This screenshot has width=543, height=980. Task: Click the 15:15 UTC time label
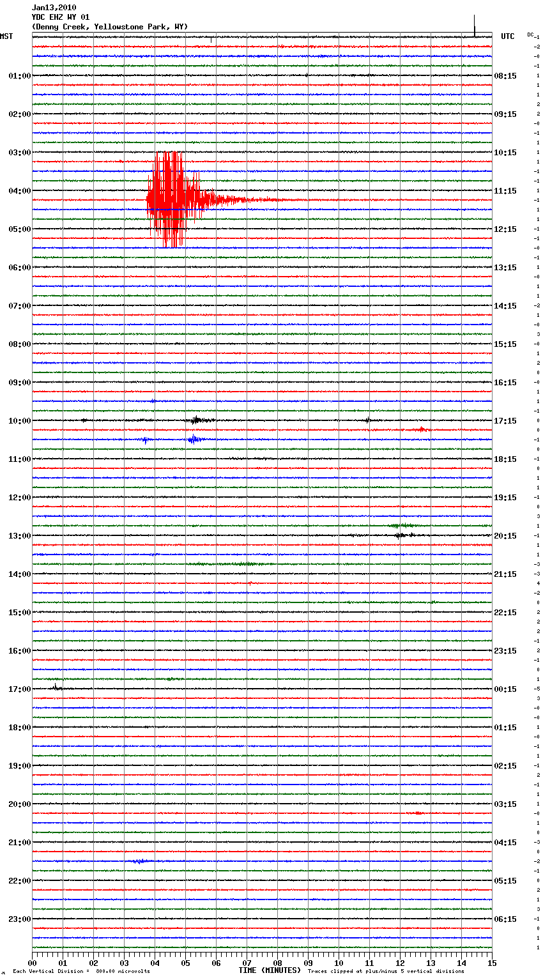505,344
